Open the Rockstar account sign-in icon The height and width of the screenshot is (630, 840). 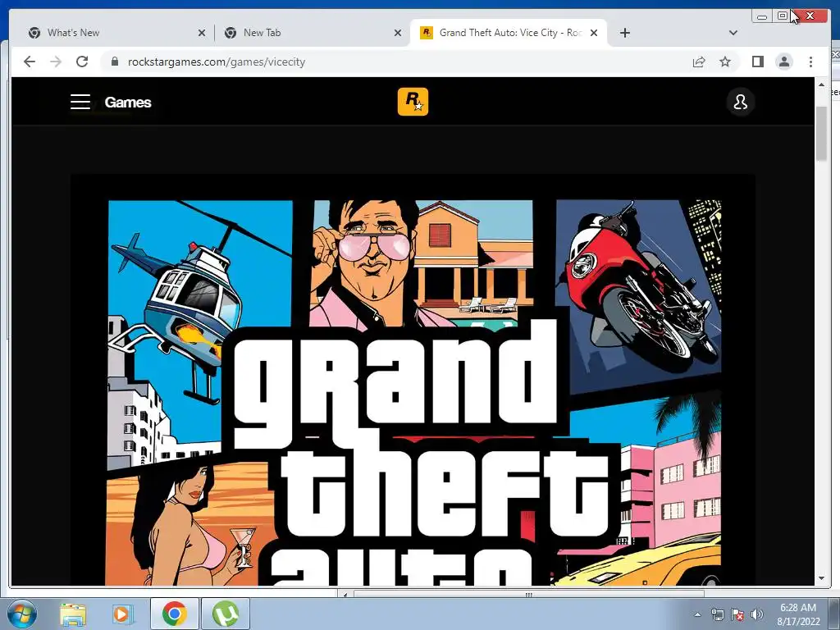[741, 102]
